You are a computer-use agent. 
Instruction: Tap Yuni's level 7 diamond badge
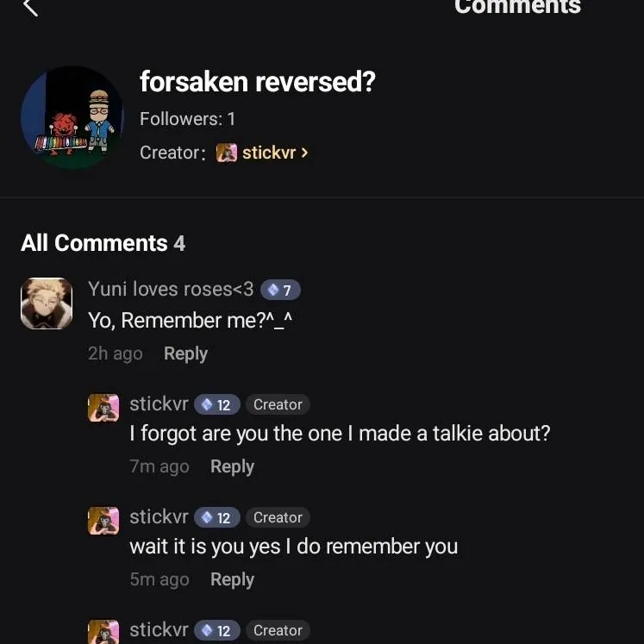[280, 291]
